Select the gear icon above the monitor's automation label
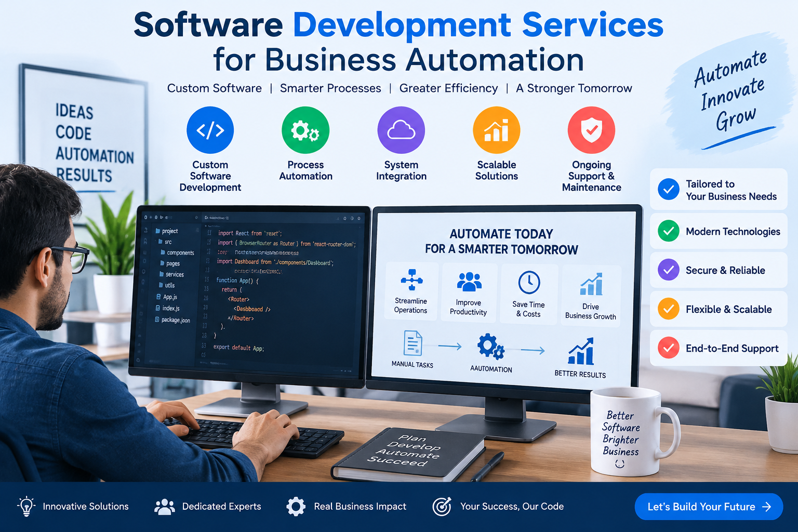 pos(490,347)
